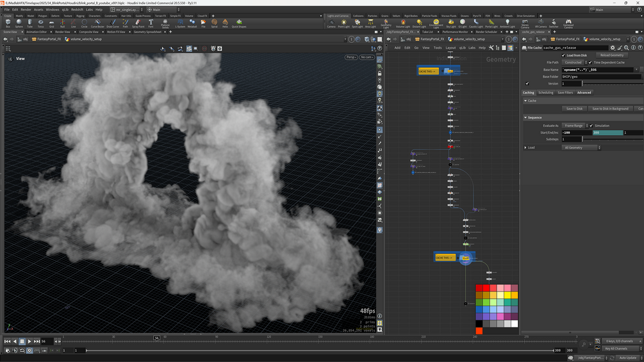
Task: Open the Evaluate As Frame Range dropdown
Action: click(574, 126)
